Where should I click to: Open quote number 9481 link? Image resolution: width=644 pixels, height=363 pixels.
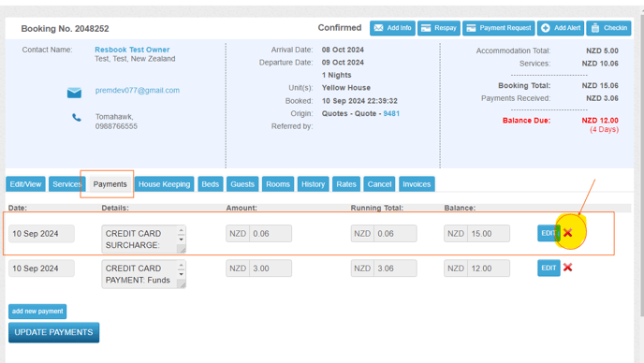391,113
